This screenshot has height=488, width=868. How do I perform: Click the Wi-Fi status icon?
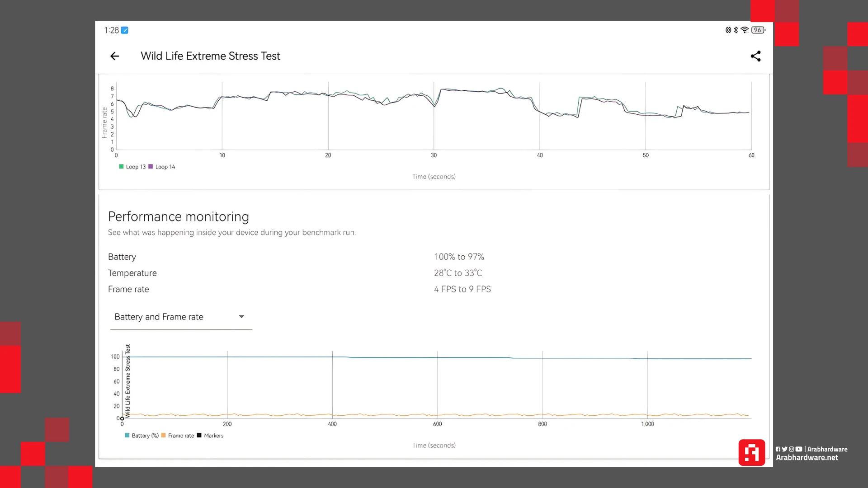[744, 30]
